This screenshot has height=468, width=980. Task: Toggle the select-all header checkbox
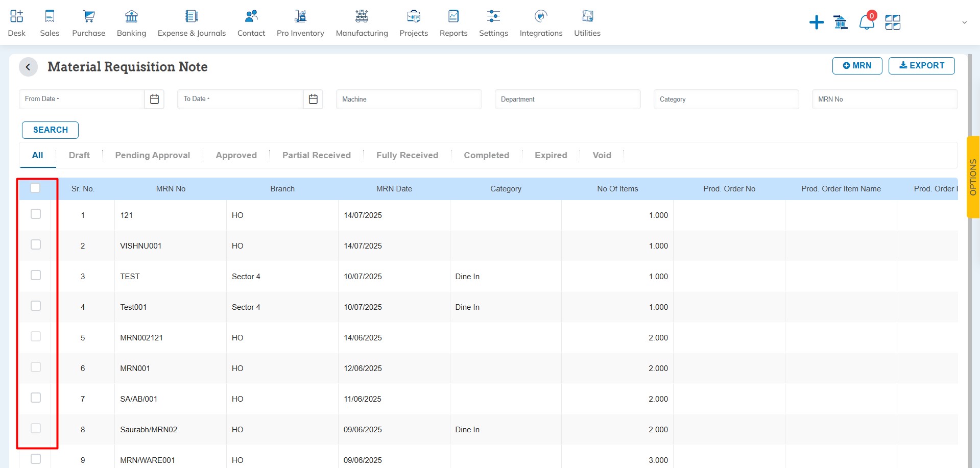[35, 188]
